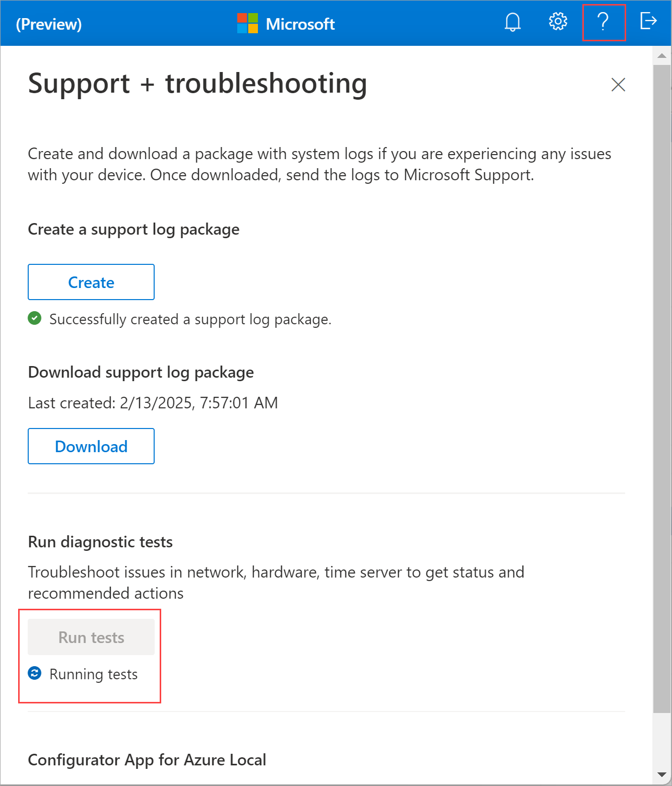Click the Running tests status text
672x786 pixels.
(94, 674)
